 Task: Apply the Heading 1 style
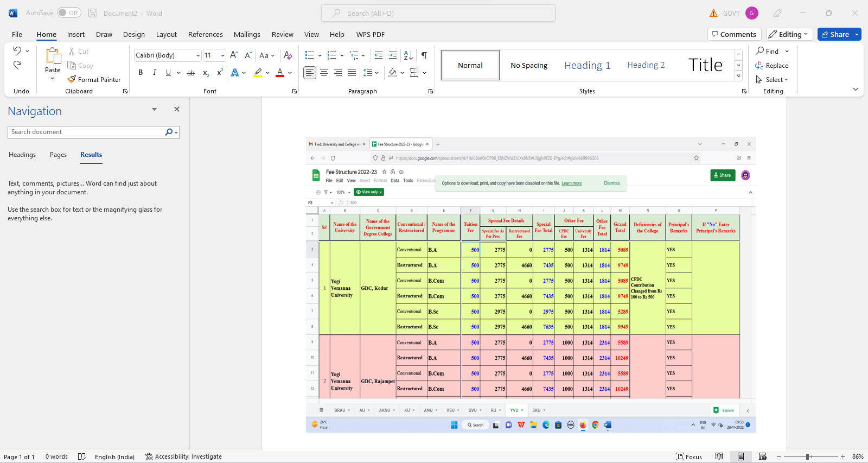coord(587,65)
